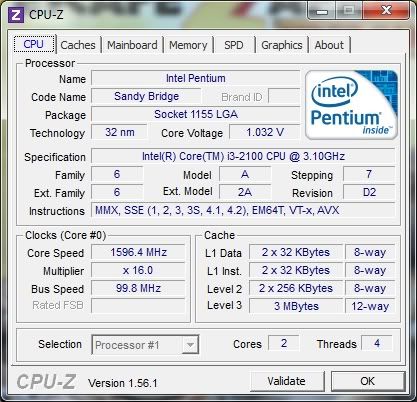Click the L1 Data size 2 x 32 KBytes
The height and width of the screenshot is (402, 417).
click(296, 252)
